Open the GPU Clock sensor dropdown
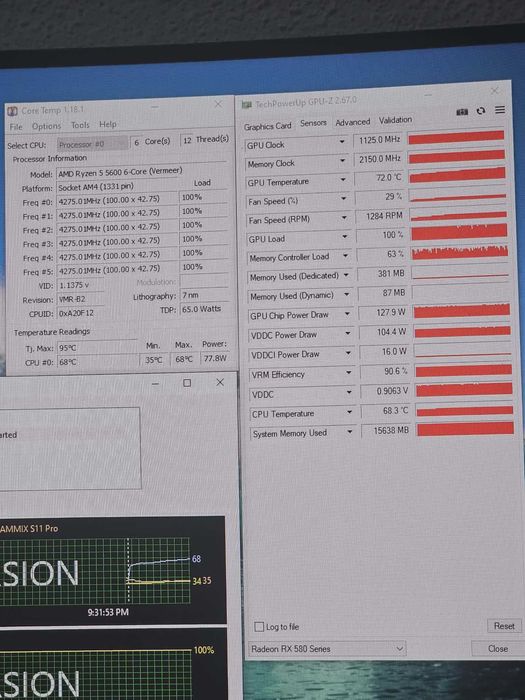 [x=342, y=142]
